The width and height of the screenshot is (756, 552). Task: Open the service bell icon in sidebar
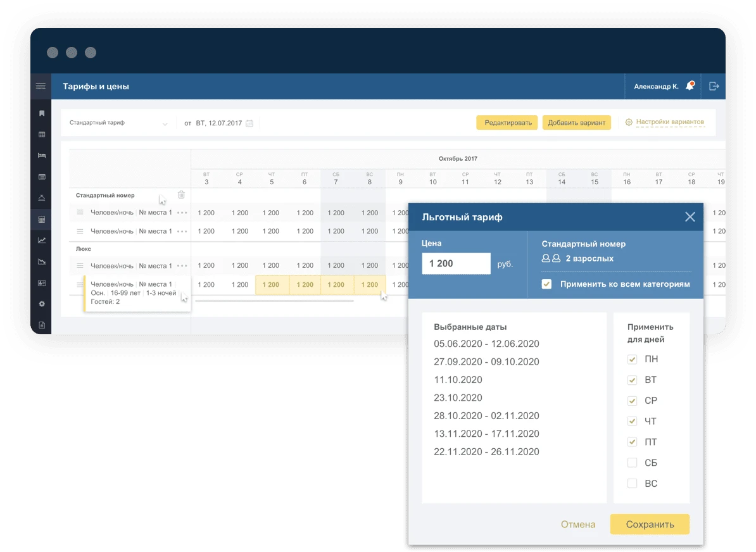(x=42, y=198)
